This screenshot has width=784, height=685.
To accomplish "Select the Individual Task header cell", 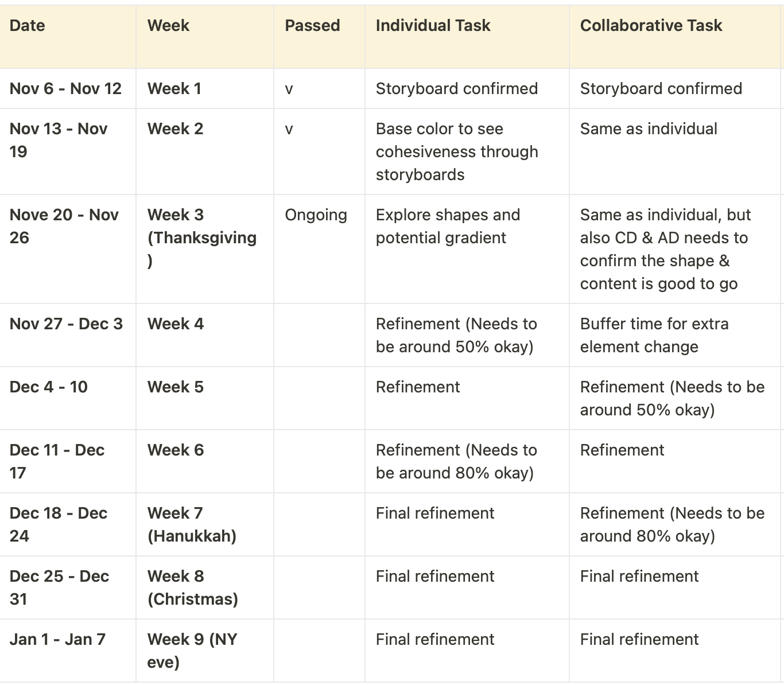I will click(467, 37).
